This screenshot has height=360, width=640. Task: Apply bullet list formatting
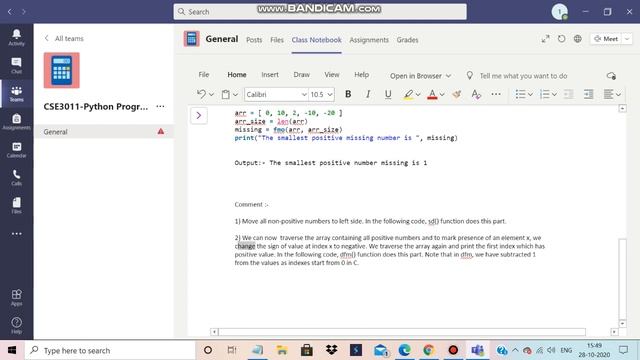[x=520, y=94]
